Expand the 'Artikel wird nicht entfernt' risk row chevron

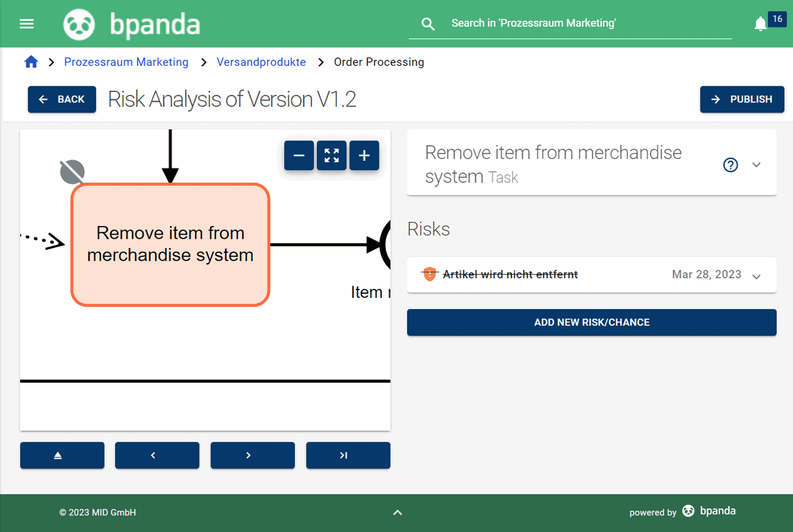click(756, 276)
